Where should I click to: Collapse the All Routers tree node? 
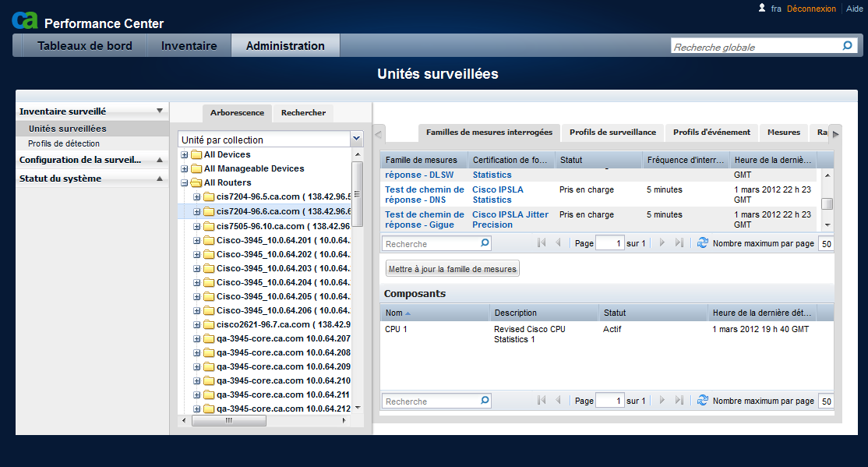[185, 182]
